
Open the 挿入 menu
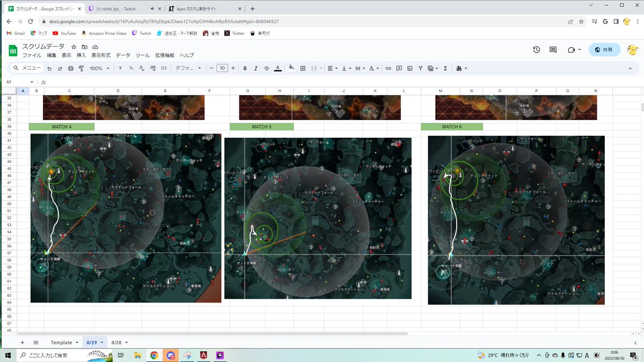coord(82,55)
